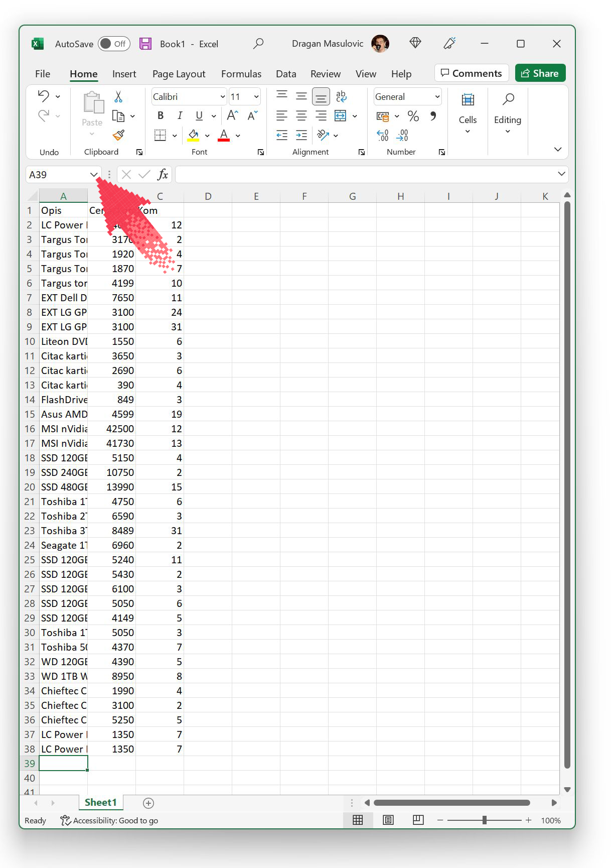Check accessibility status in status bar
This screenshot has height=868, width=616.
tap(109, 820)
